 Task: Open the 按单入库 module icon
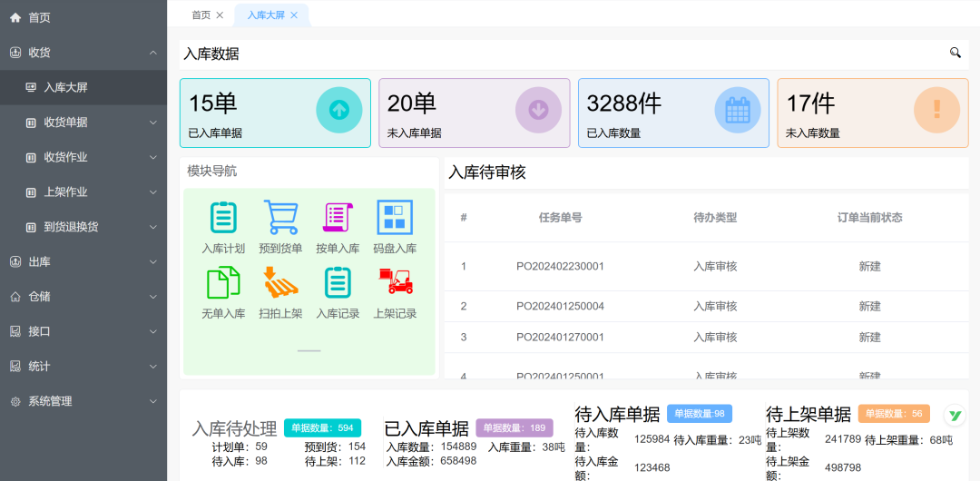coord(338,218)
